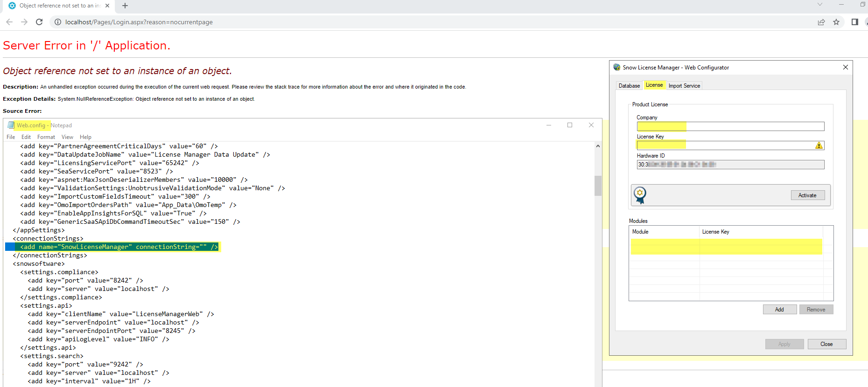Minimize the Notepad Web.config window

[x=549, y=125]
